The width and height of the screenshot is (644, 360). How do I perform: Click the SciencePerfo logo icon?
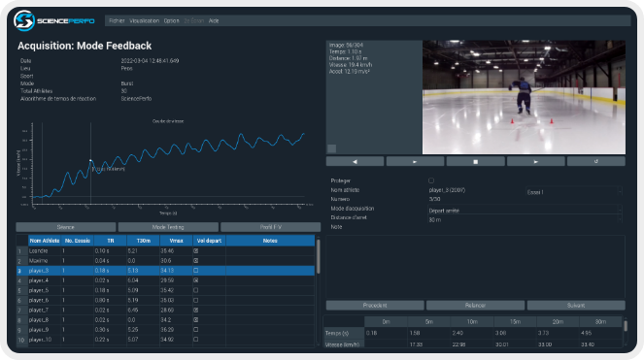click(x=24, y=20)
